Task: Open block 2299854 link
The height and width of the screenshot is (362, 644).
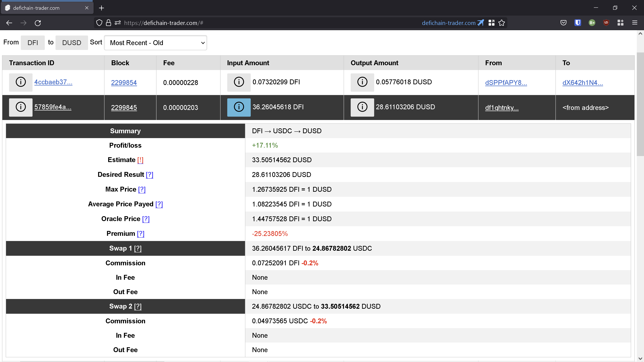Action: pyautogui.click(x=124, y=83)
